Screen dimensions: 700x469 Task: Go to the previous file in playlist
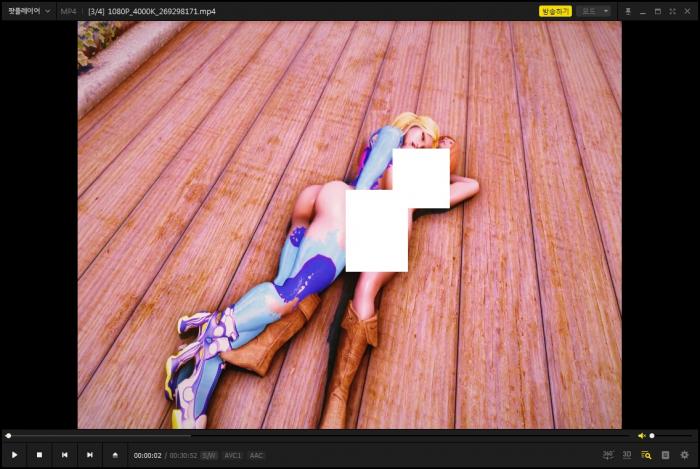tap(65, 455)
